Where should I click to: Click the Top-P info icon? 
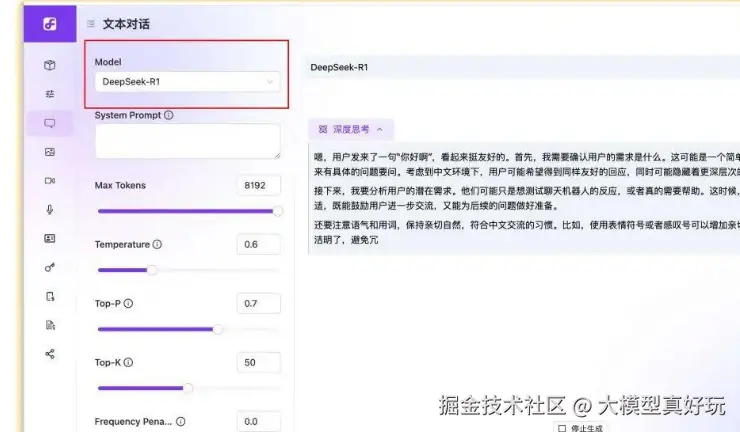[128, 303]
